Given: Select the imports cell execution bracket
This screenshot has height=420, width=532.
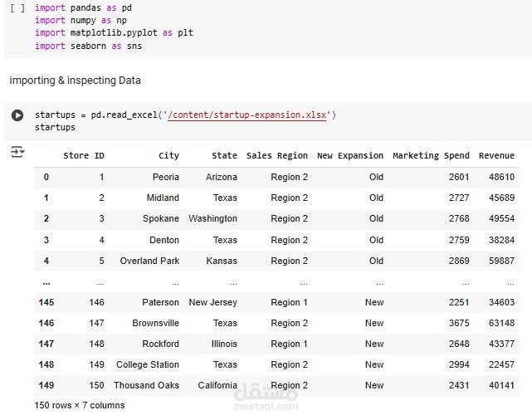Looking at the screenshot, I should pos(17,7).
